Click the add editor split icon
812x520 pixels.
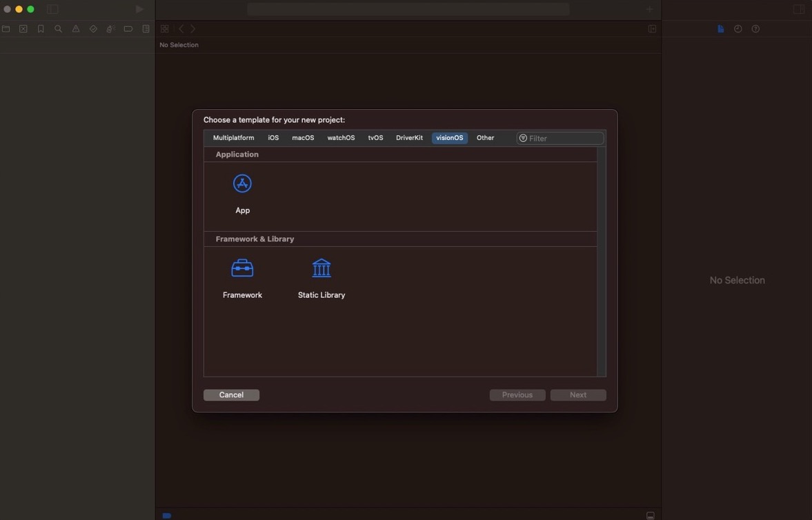click(x=653, y=29)
